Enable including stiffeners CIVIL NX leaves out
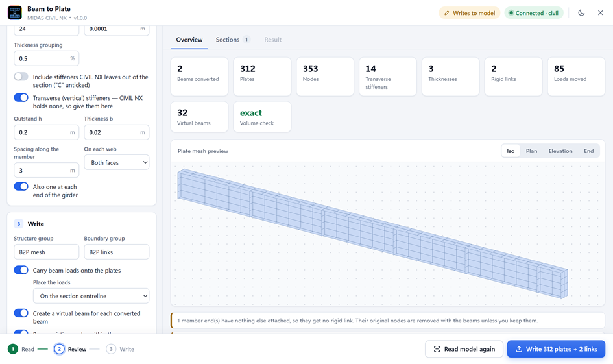Image resolution: width=613 pixels, height=364 pixels. [x=21, y=77]
